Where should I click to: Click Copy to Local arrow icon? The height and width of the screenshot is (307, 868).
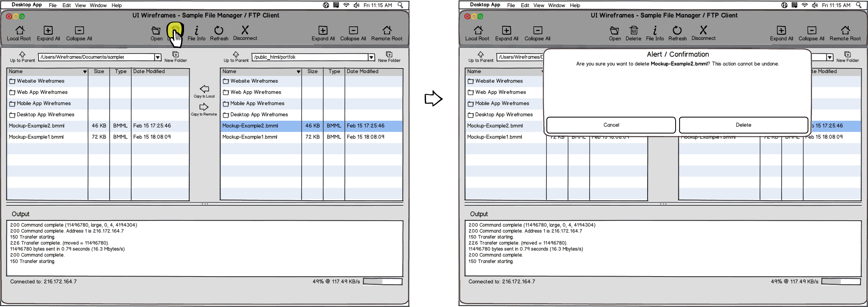(x=204, y=89)
